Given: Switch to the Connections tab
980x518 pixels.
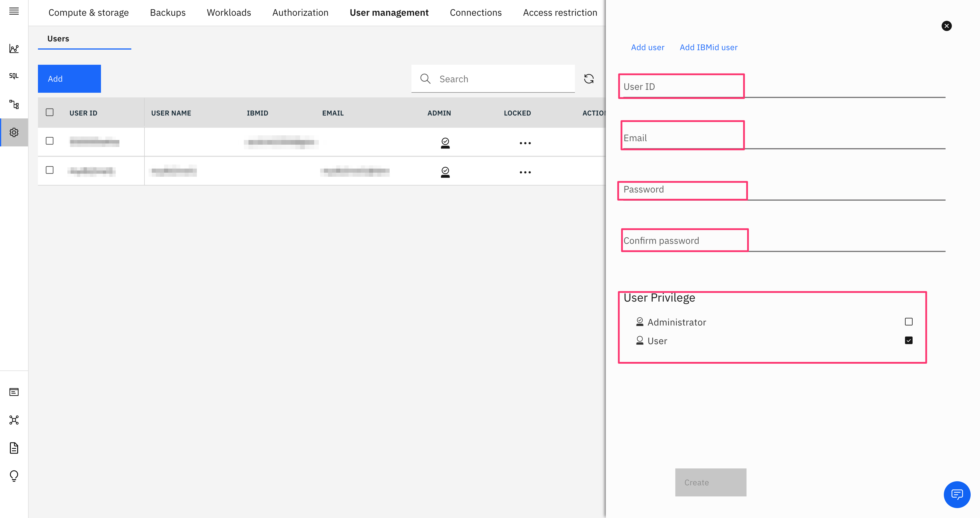Looking at the screenshot, I should pos(475,13).
